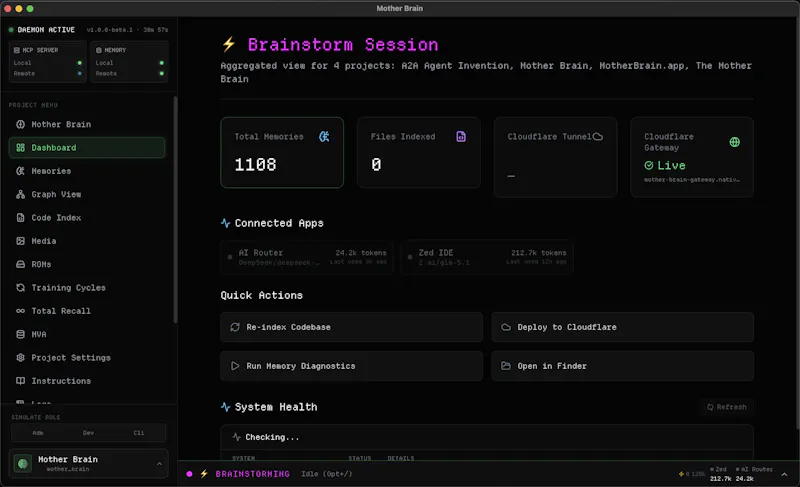
Task: Navigate to Project Settings
Action: tap(87, 357)
